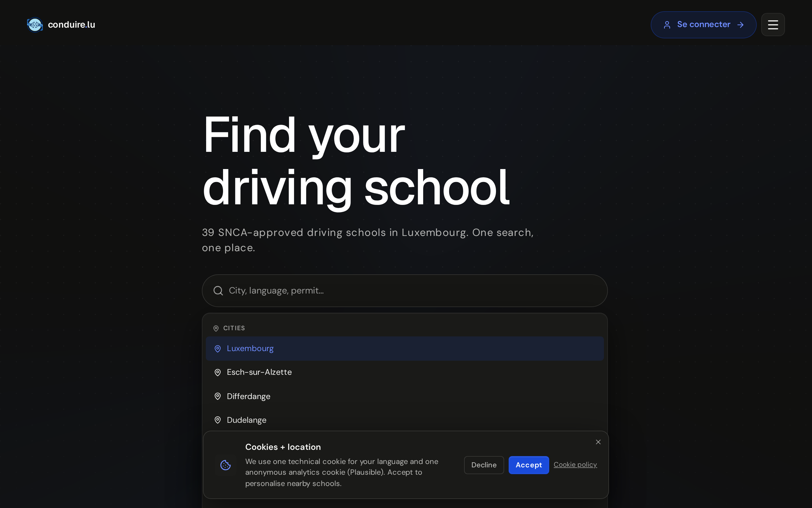
Task: Click the magnifier icon in search bar
Action: [218, 291]
